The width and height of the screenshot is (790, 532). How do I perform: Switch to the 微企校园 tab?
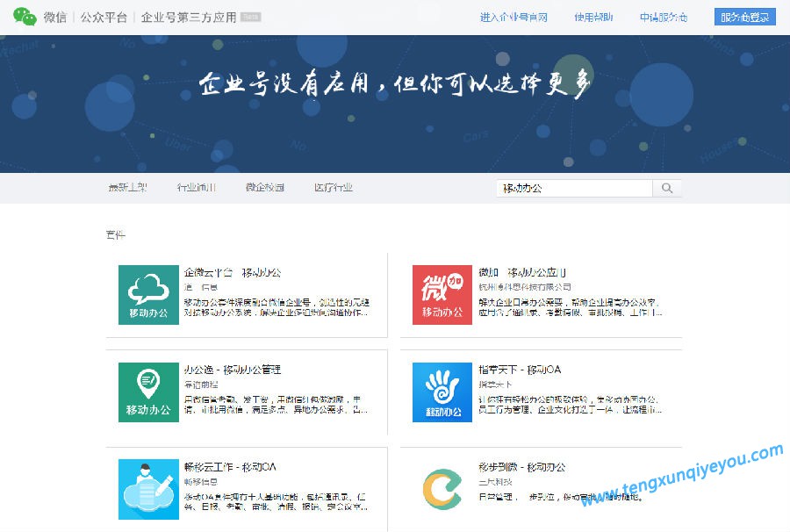click(264, 187)
